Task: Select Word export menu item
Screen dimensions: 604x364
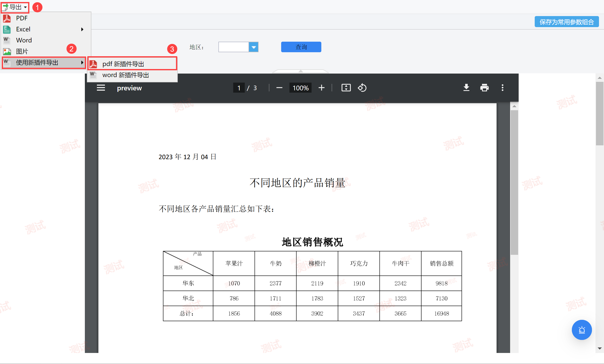Action: coord(24,40)
